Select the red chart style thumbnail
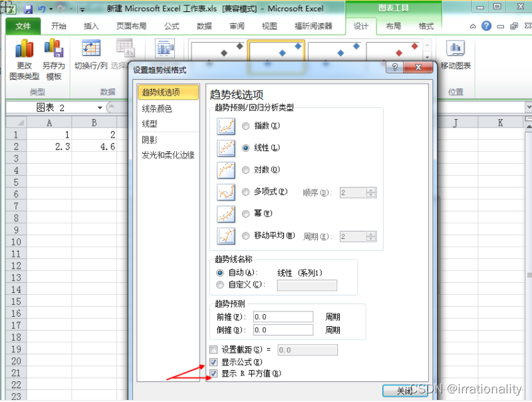This screenshot has height=402, width=532. click(x=393, y=52)
